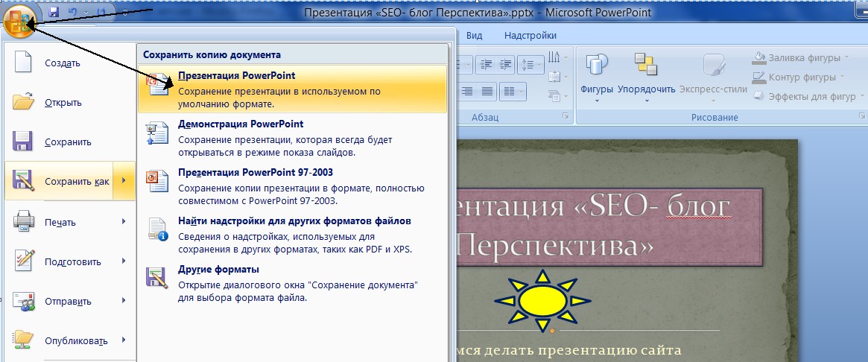Select the slide title text box
868x362 pixels.
coord(608,227)
